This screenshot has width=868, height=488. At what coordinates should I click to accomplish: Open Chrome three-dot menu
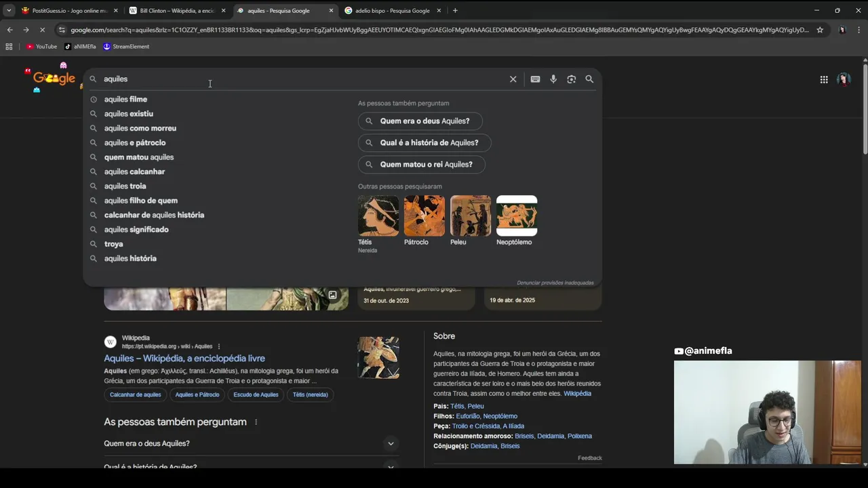pyautogui.click(x=859, y=30)
